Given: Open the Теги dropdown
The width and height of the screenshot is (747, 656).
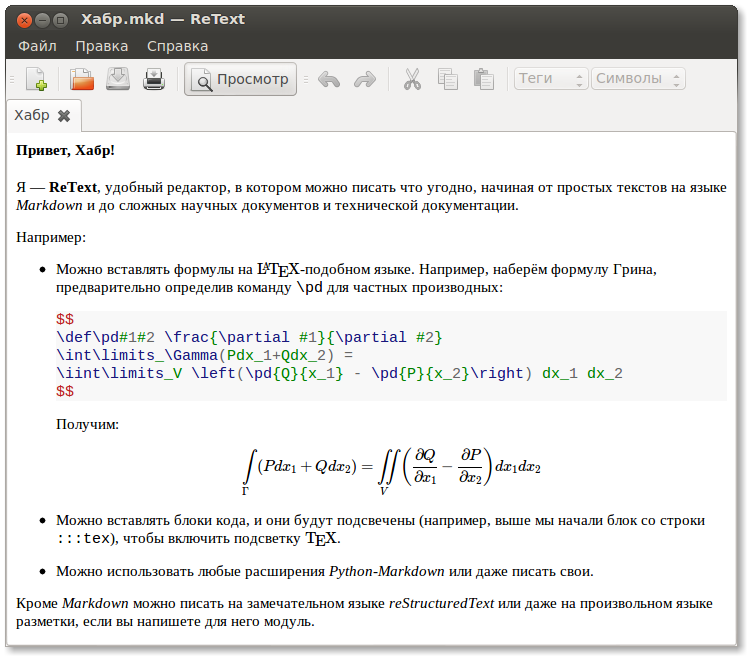Looking at the screenshot, I should tap(551, 79).
